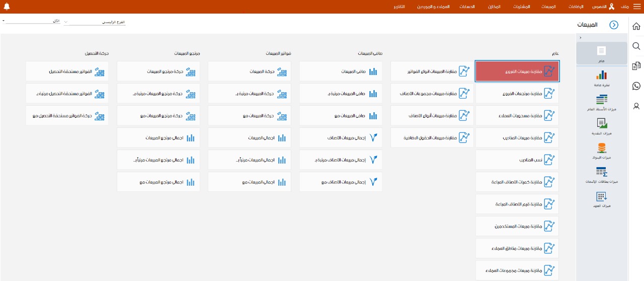This screenshot has width=644, height=281.
Task: Collapse the side panel using small arrow
Action: point(580,38)
